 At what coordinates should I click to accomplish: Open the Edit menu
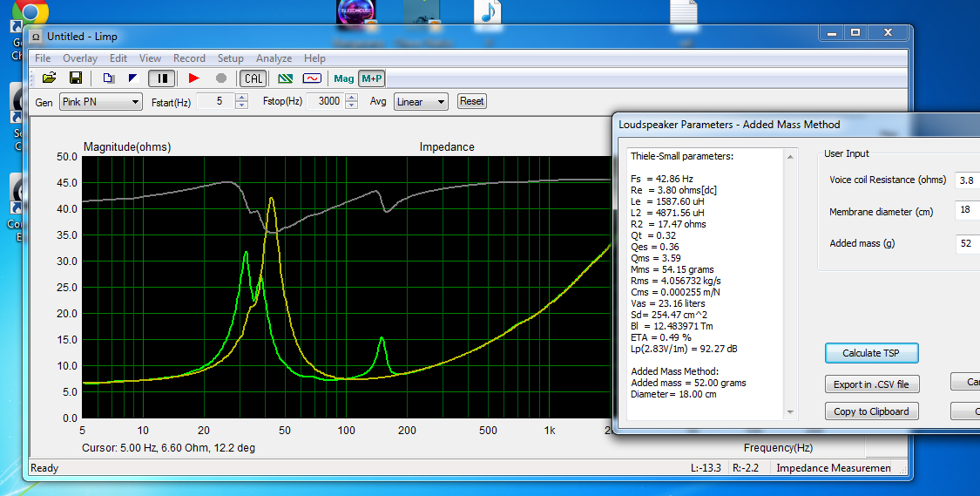click(118, 58)
